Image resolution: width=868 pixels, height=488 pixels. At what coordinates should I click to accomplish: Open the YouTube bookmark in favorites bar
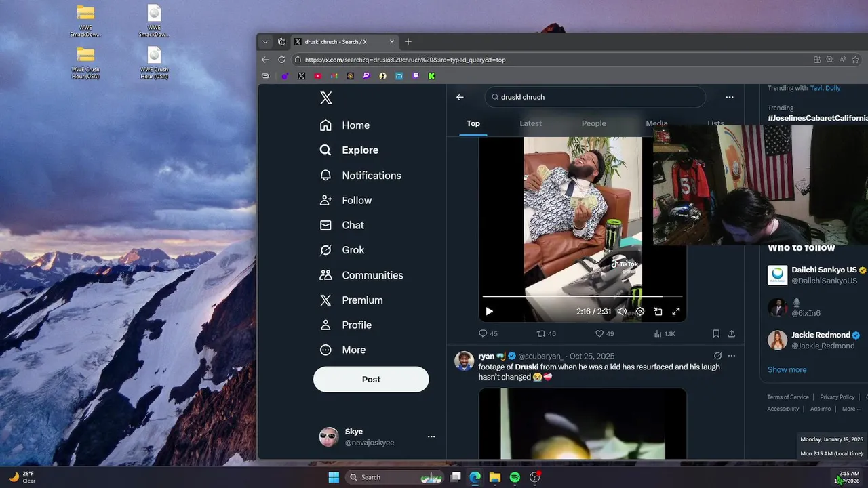click(x=318, y=76)
